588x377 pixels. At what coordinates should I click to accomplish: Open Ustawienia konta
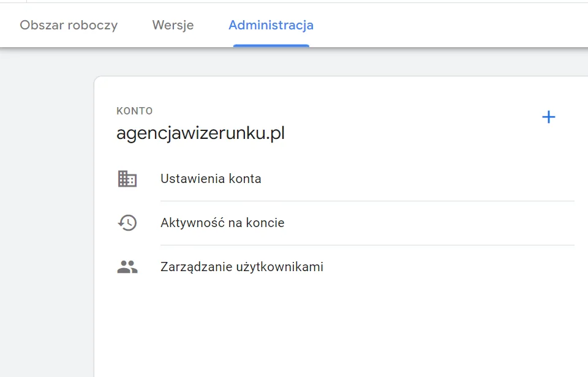coord(211,179)
